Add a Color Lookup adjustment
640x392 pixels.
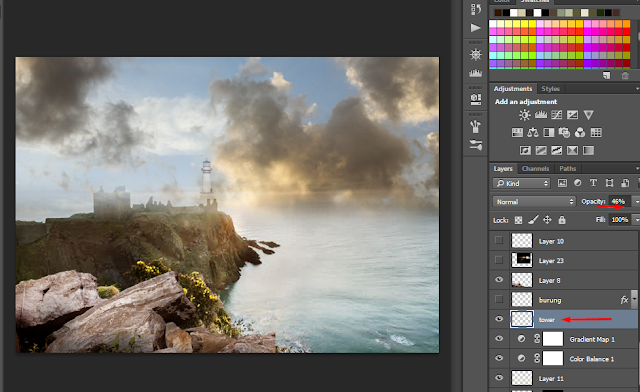pyautogui.click(x=596, y=133)
